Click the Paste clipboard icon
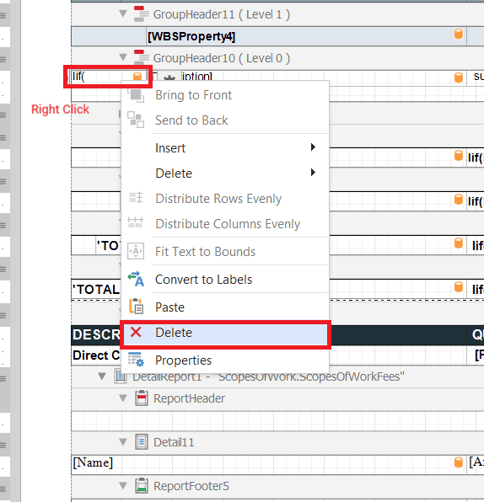 (136, 306)
